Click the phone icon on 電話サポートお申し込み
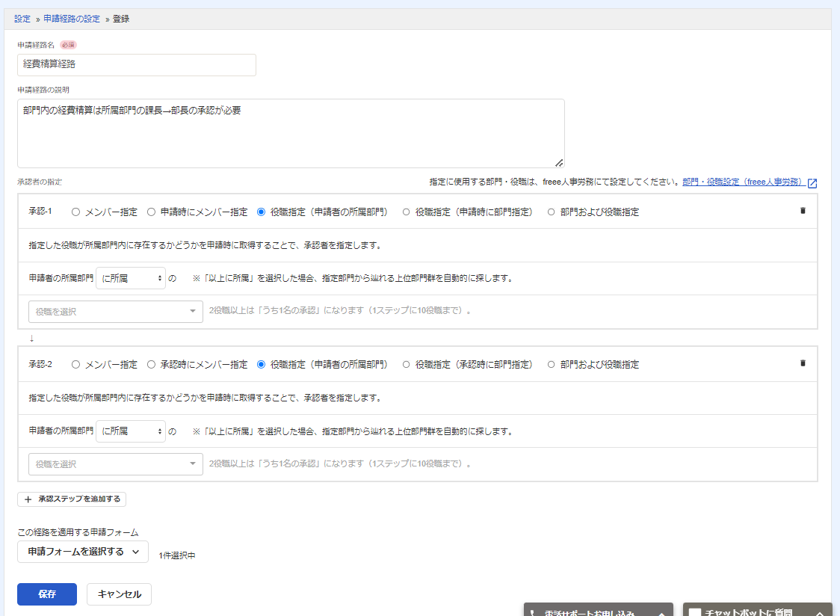 coord(533,613)
